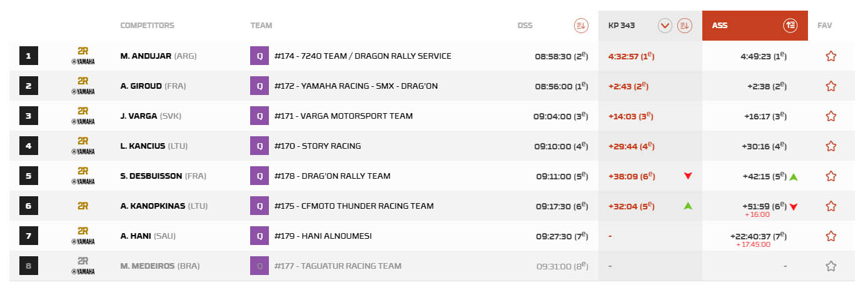Viewport: 868px width, 290px height.
Task: Click purple Q badge for Story Racing
Action: (258, 146)
